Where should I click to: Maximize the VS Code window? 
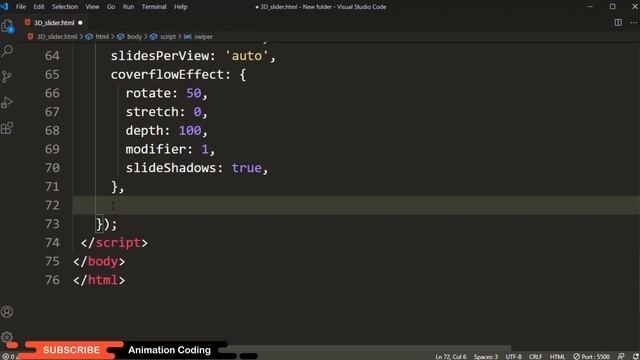click(x=613, y=7)
